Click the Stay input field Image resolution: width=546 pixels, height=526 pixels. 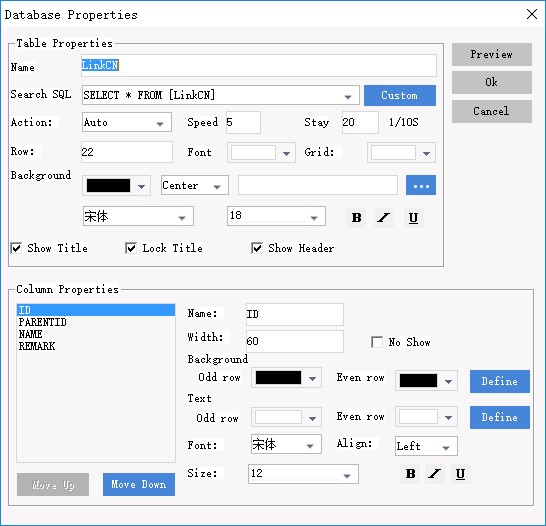click(360, 123)
